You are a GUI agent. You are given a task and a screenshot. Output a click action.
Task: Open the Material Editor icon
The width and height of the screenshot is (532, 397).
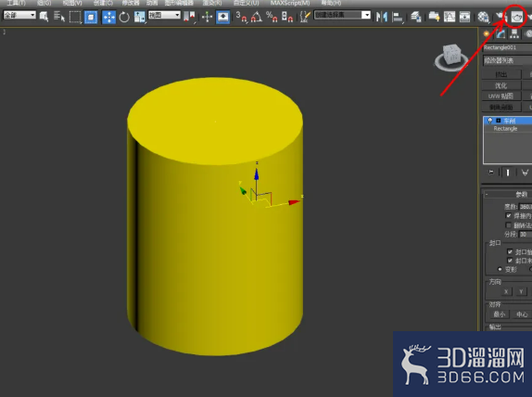pyautogui.click(x=483, y=17)
